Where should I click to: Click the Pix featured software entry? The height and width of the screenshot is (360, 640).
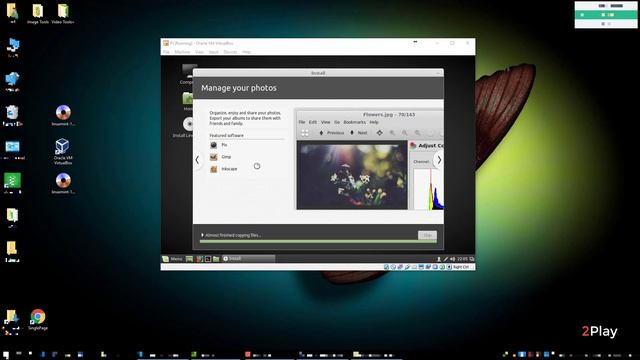[x=224, y=145]
